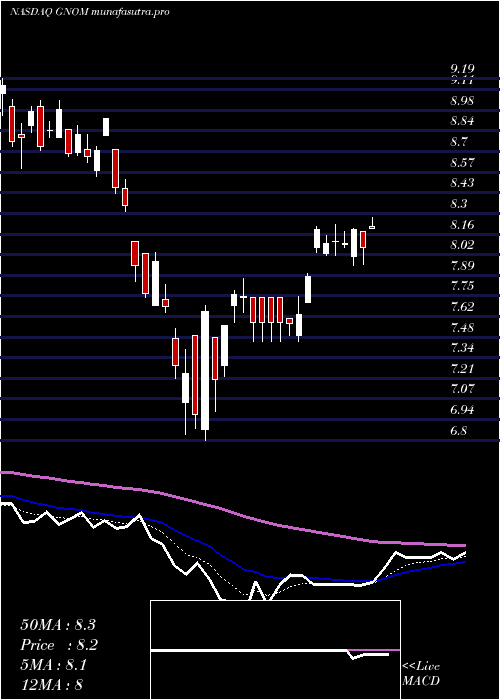The width and height of the screenshot is (500, 700).
Task: Click the 50MA : 8.3 reading
Action: point(58,625)
